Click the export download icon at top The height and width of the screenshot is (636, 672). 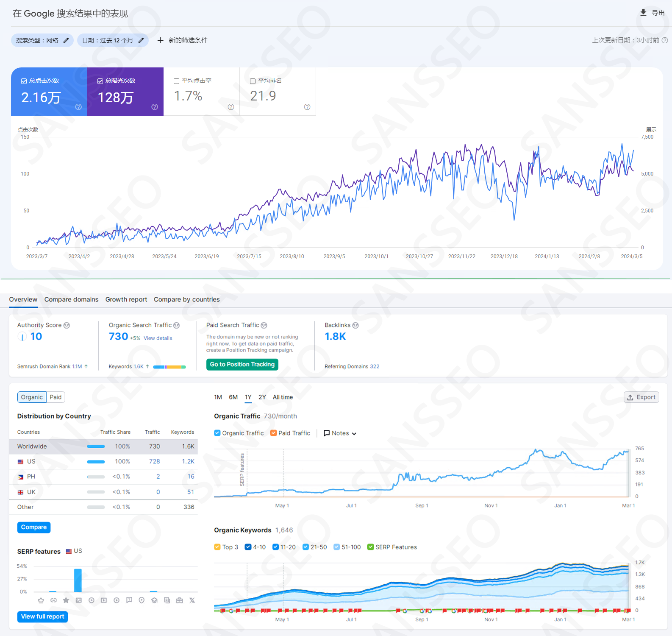click(643, 13)
